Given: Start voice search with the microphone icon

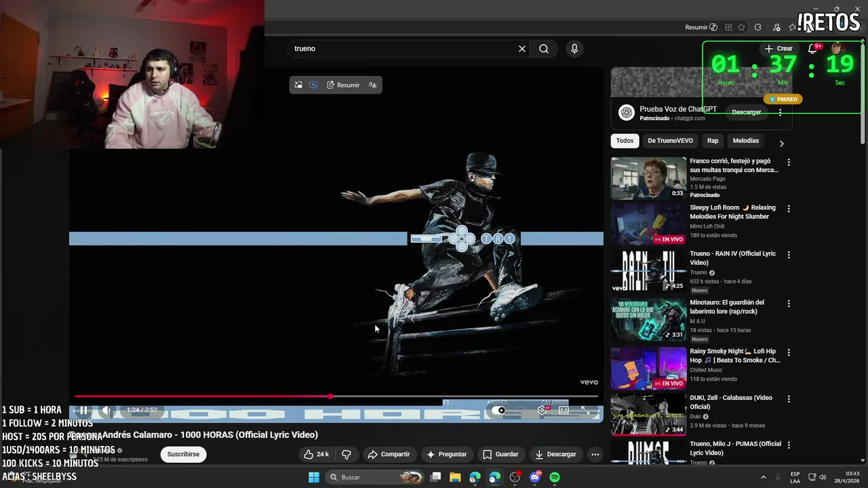Looking at the screenshot, I should [574, 49].
